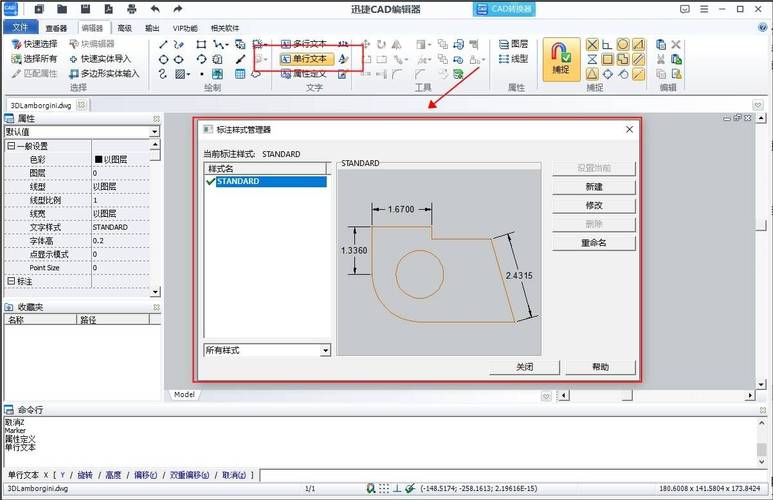The height and width of the screenshot is (500, 773).
Task: Export to PDF via title bar icon
Action: 108,9
